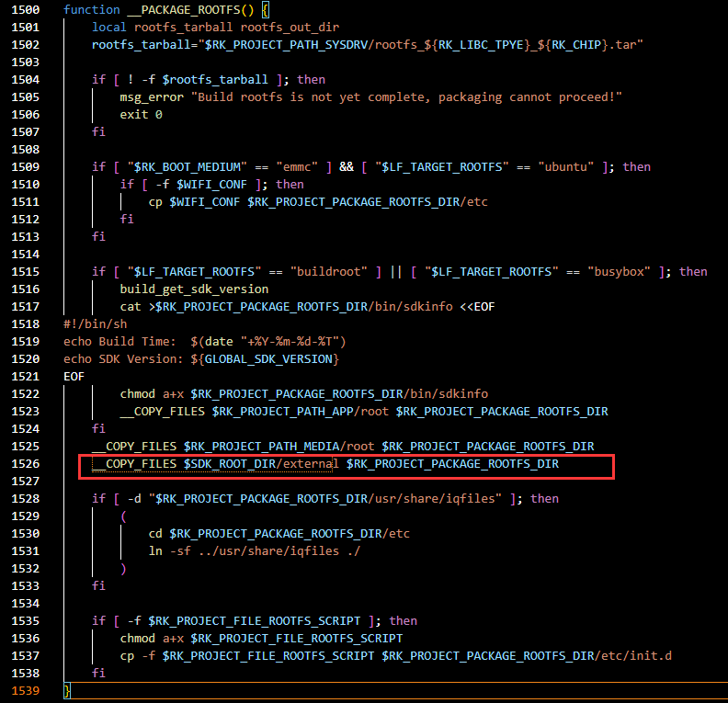Click line number 1526 in the gutter
This screenshot has width=728, height=703.
26,463
